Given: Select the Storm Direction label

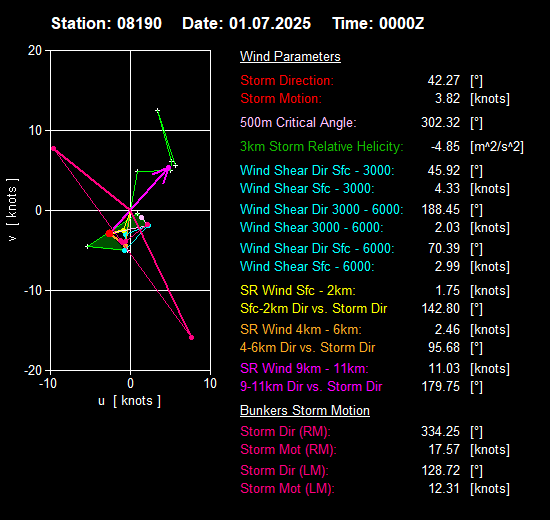Looking at the screenshot, I should coord(287,80).
